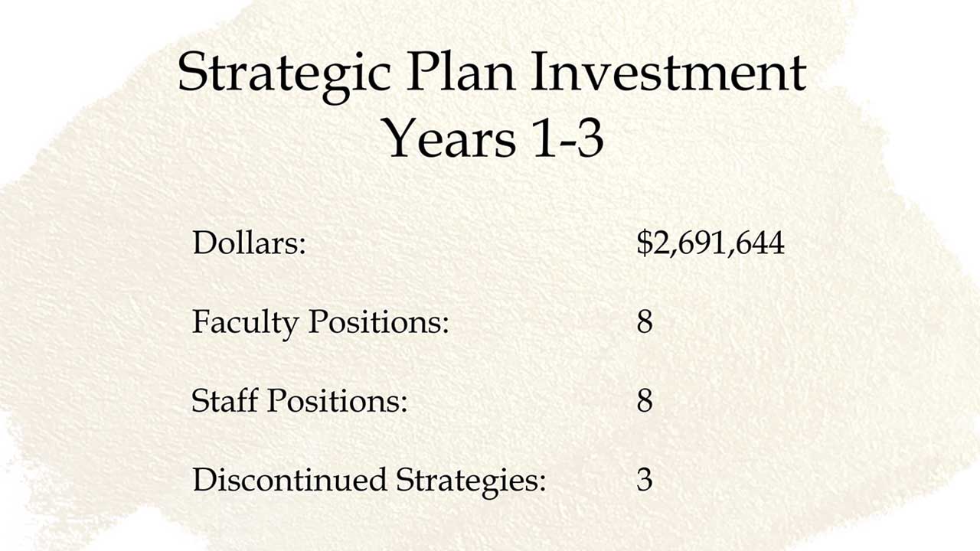The width and height of the screenshot is (980, 551).
Task: Select "Positions:" in the Faculty Positions row
Action: 378,321
